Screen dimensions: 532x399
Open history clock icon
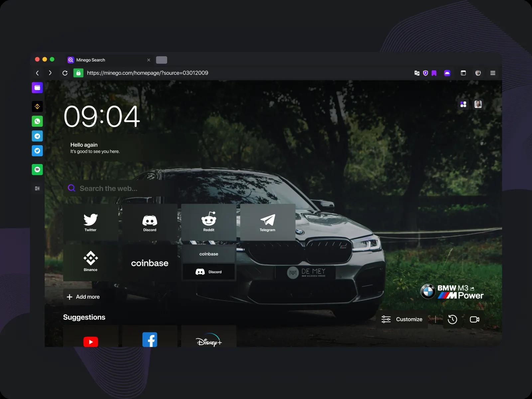tap(453, 320)
